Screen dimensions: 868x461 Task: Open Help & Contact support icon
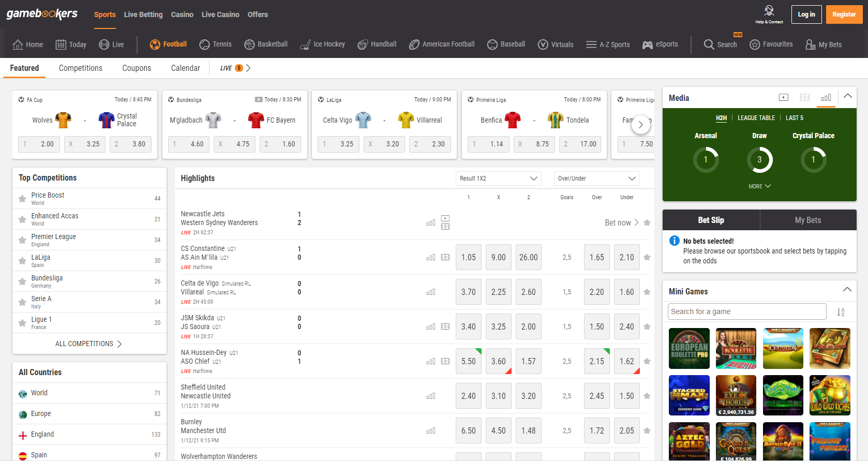[x=769, y=10]
